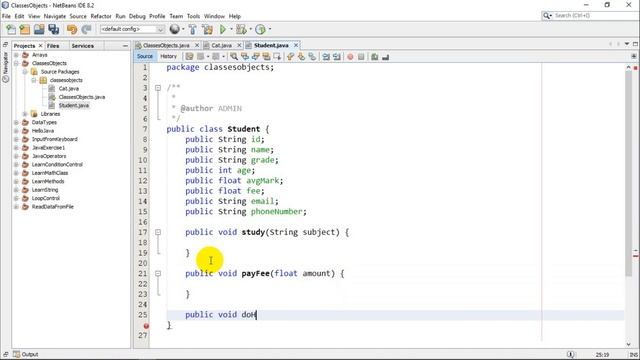Image resolution: width=640 pixels, height=360 pixels.
Task: Click the Clean and Build Project icon
Action: coord(207,29)
